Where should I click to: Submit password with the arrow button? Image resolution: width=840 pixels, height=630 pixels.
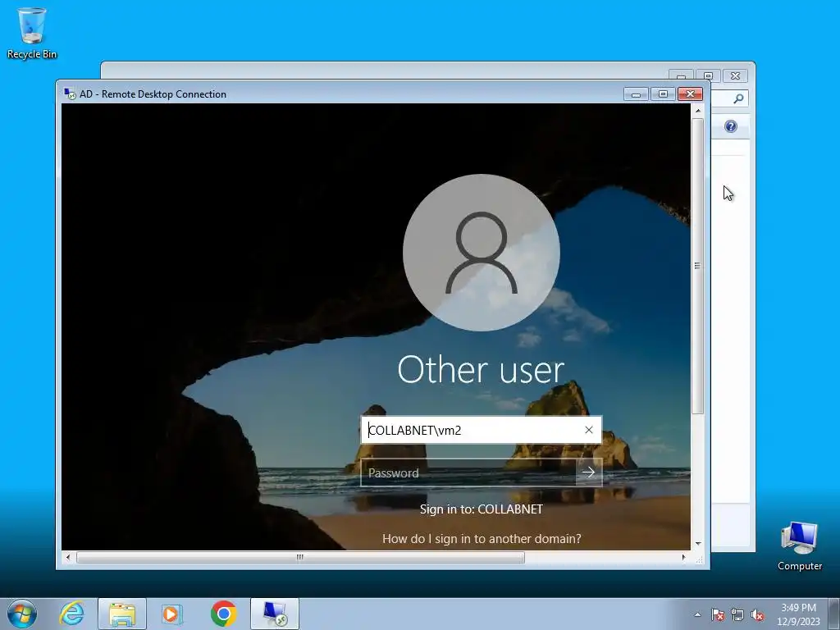tap(589, 472)
